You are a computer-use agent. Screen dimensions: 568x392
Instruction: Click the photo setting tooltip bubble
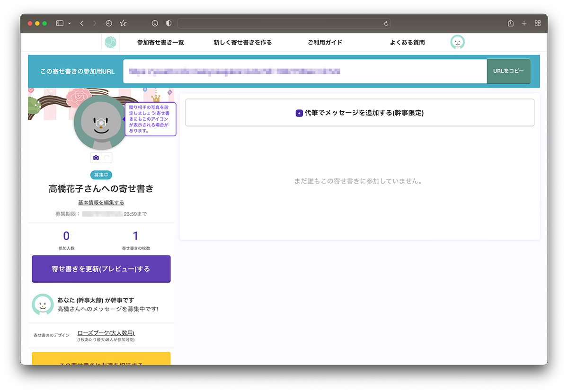(x=151, y=119)
